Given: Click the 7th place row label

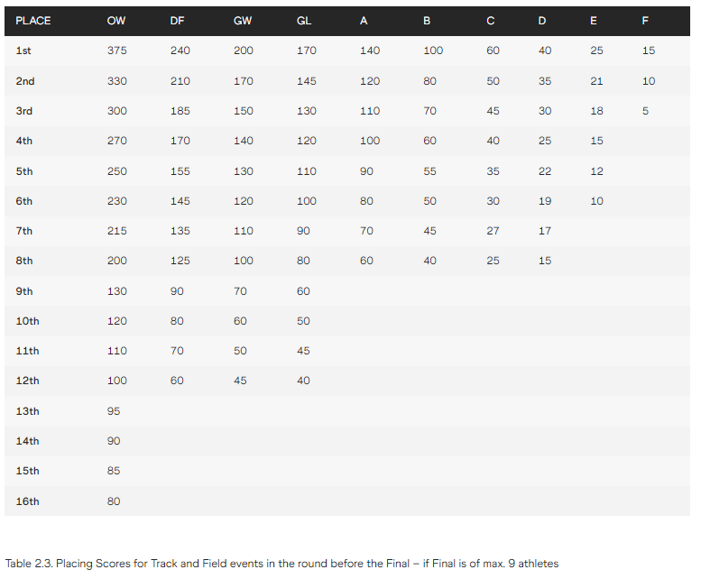Looking at the screenshot, I should [x=24, y=231].
